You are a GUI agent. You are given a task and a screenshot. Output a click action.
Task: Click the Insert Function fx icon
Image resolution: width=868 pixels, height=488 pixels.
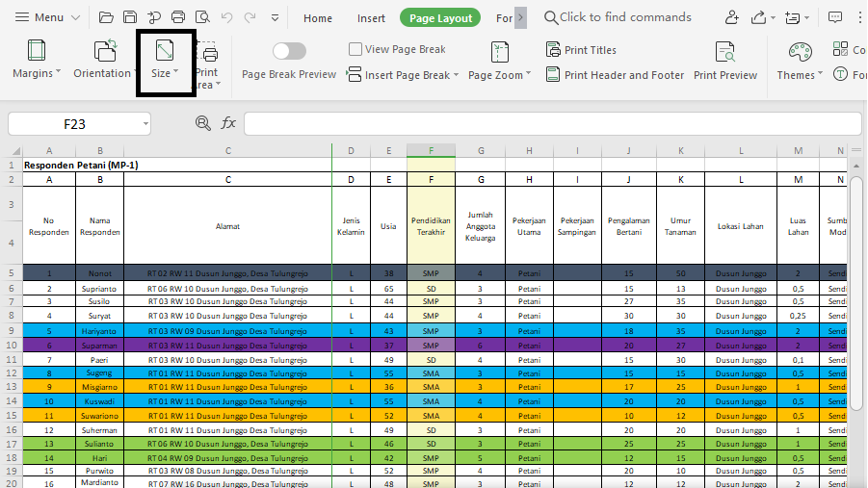228,123
